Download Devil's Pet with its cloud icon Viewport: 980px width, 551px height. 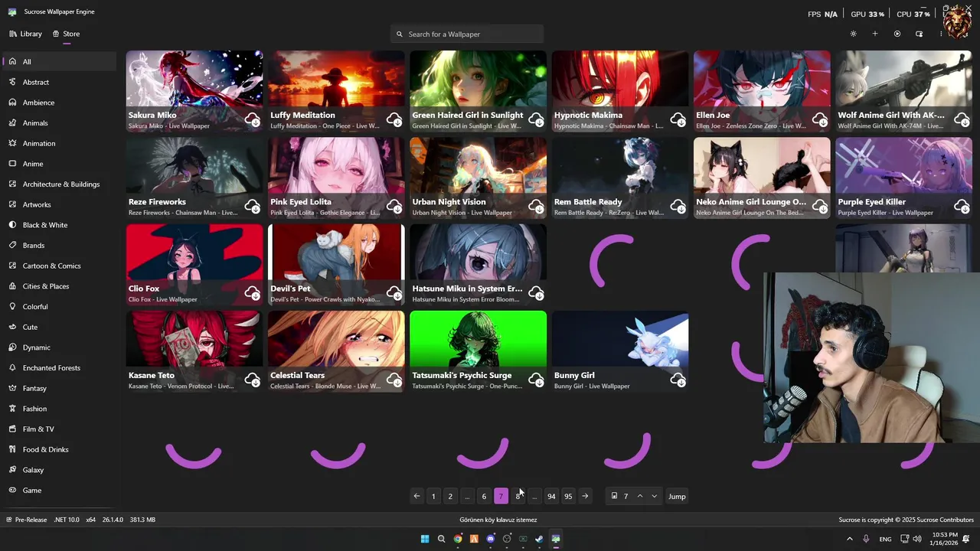click(394, 293)
